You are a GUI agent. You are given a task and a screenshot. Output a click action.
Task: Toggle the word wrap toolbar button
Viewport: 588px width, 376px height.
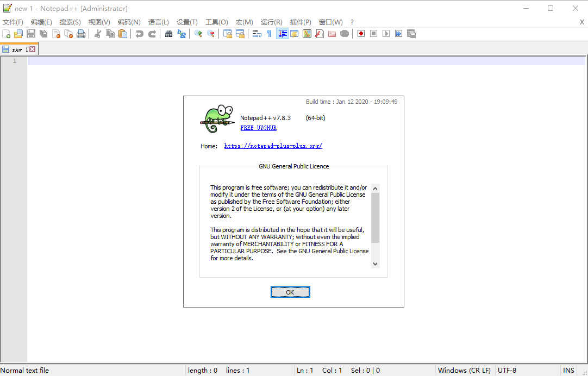[257, 34]
